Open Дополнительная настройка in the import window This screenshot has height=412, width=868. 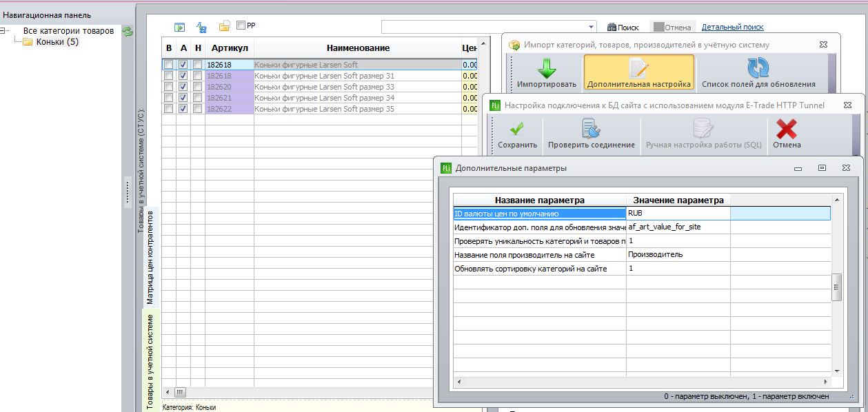pyautogui.click(x=638, y=72)
